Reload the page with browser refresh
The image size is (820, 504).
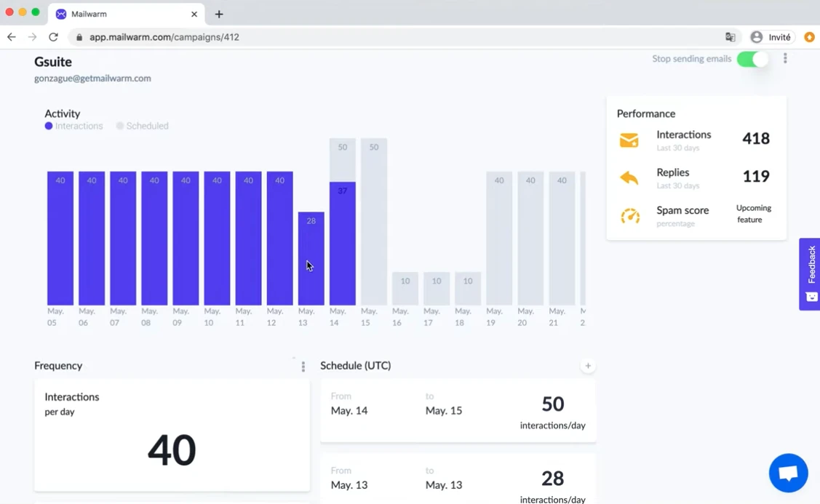[53, 37]
